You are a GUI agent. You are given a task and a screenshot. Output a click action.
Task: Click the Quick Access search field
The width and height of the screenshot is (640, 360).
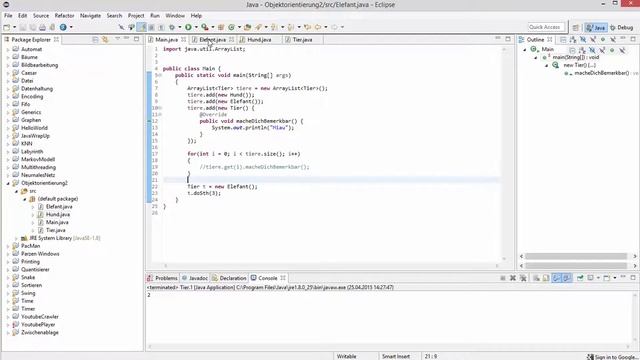point(546,27)
